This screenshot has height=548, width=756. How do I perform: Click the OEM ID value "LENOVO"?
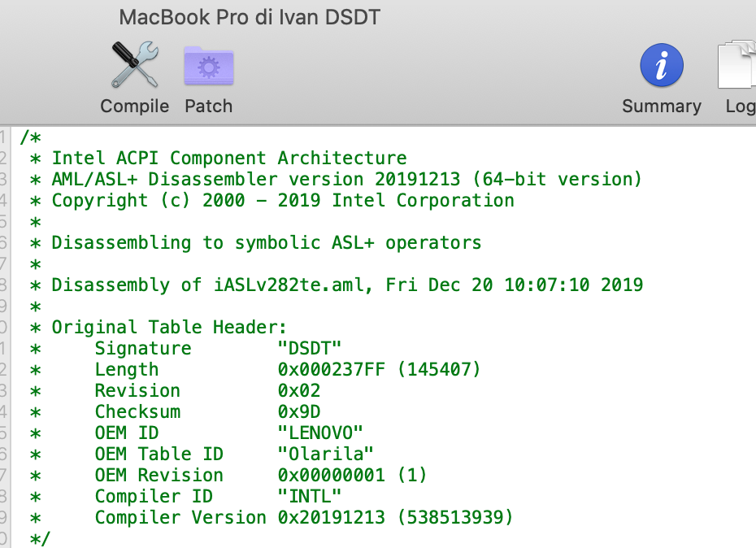(320, 433)
